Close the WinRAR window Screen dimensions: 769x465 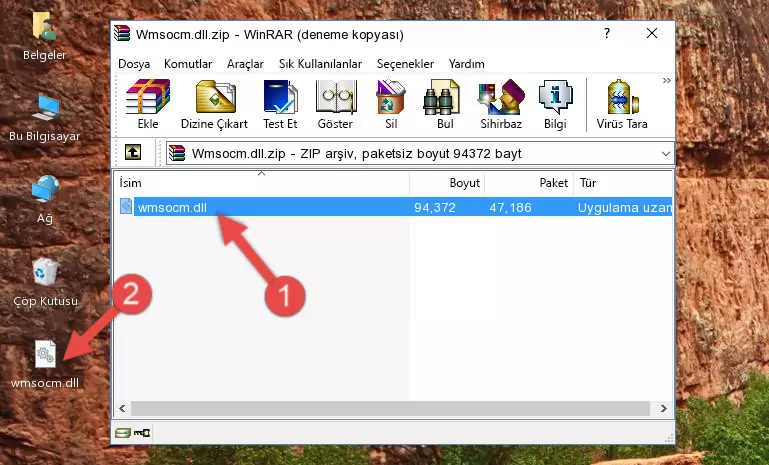(x=652, y=33)
